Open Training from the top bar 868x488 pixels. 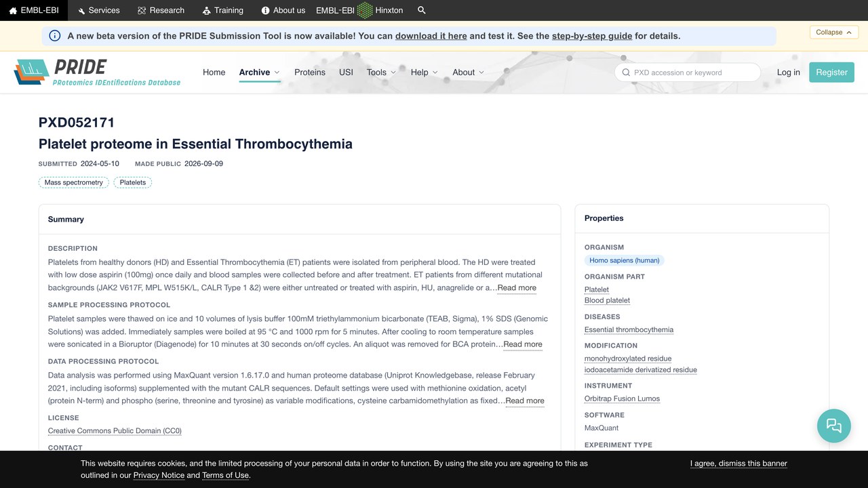(223, 10)
